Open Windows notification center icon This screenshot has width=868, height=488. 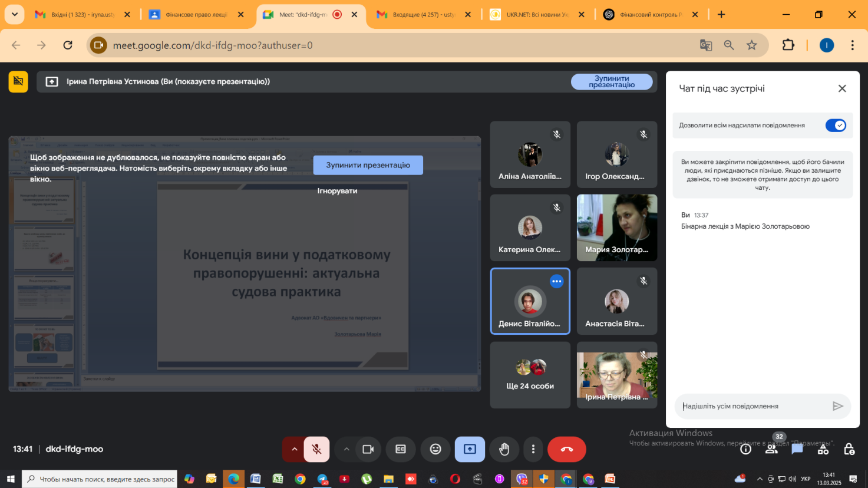853,479
